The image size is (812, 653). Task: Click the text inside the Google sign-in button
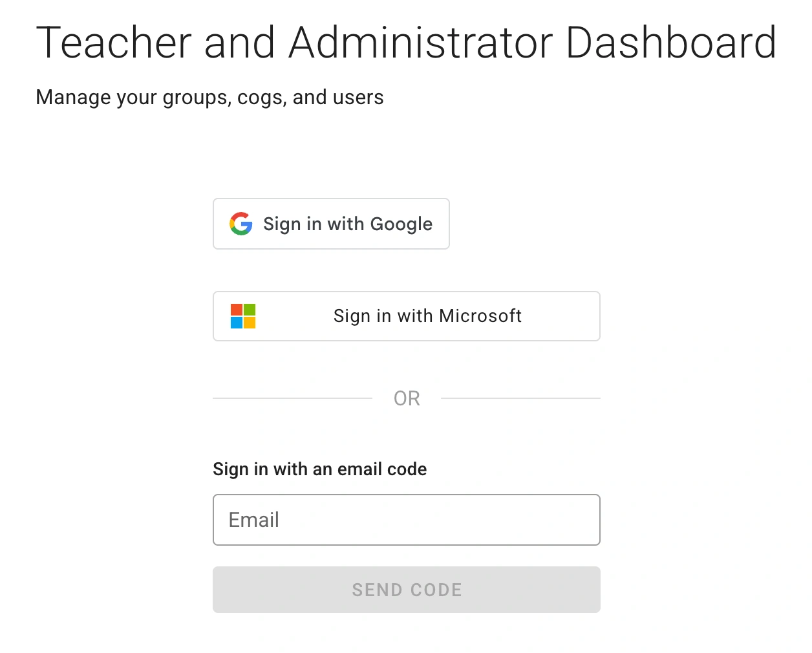coord(348,224)
